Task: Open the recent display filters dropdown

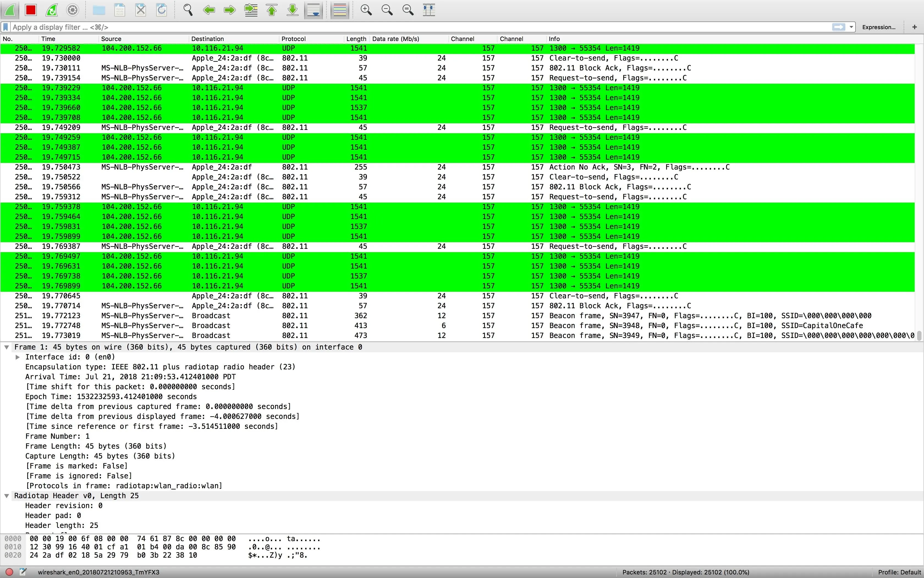Action: click(851, 27)
